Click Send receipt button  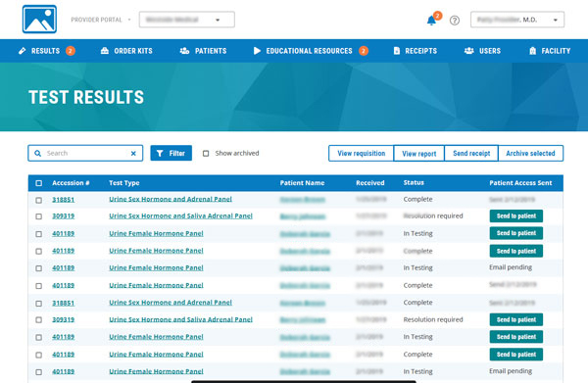tap(471, 153)
